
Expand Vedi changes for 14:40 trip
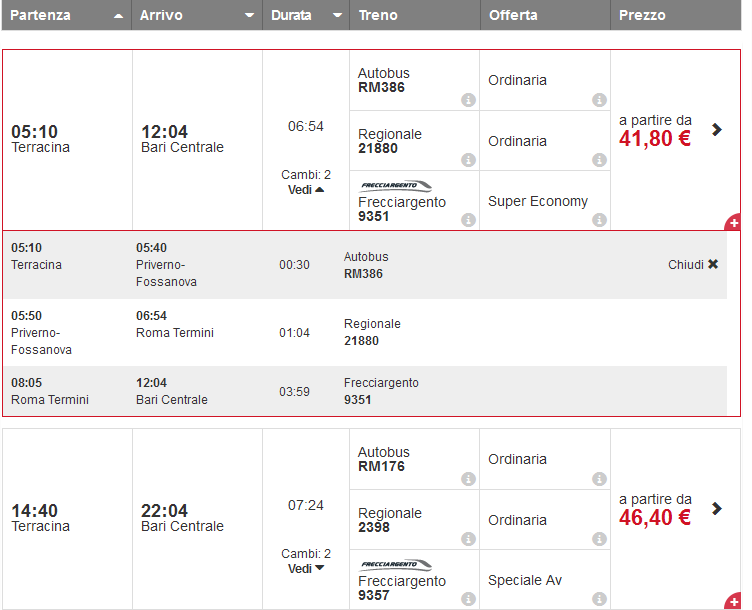tap(306, 569)
